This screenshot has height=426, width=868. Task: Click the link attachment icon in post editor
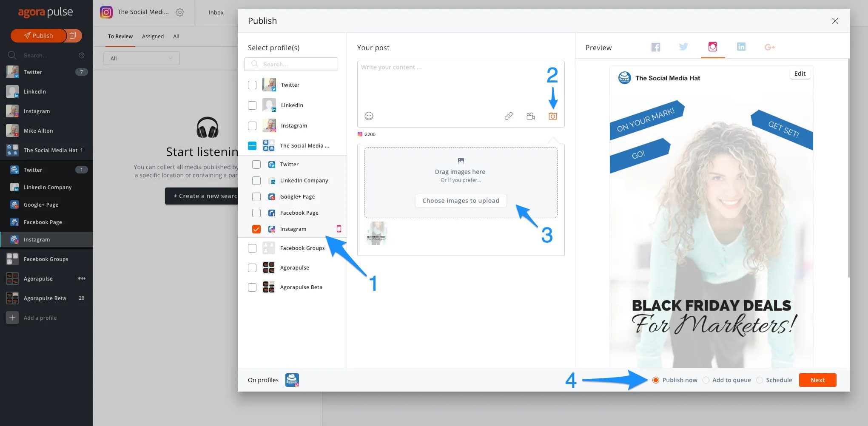509,116
